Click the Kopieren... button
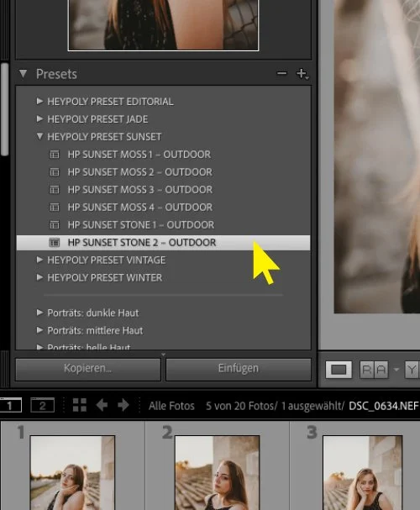 pos(87,369)
